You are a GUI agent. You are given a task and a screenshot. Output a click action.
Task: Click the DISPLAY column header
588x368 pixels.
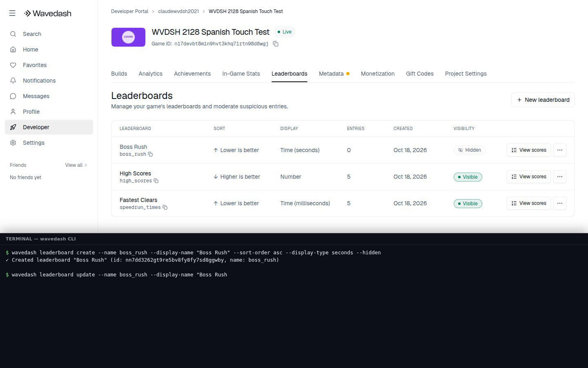click(289, 128)
